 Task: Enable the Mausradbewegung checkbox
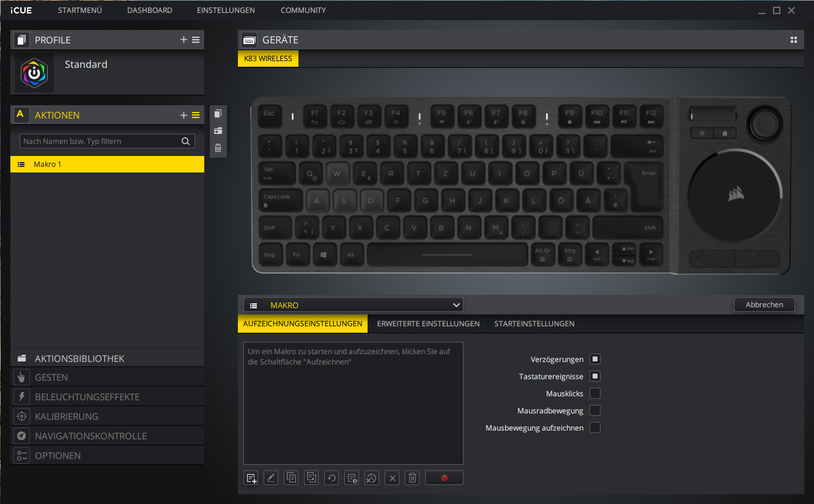click(594, 410)
